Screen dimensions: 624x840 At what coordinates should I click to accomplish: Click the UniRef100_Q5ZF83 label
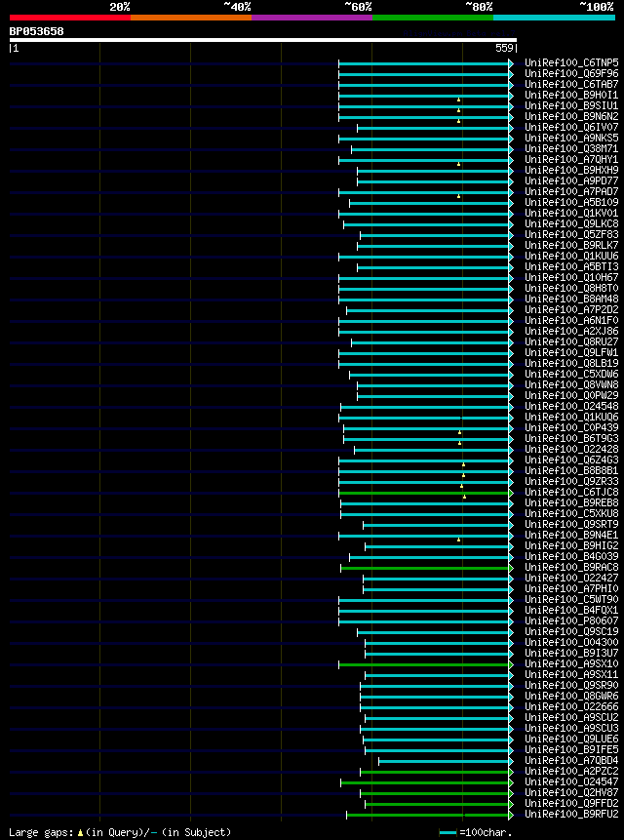pyautogui.click(x=571, y=234)
